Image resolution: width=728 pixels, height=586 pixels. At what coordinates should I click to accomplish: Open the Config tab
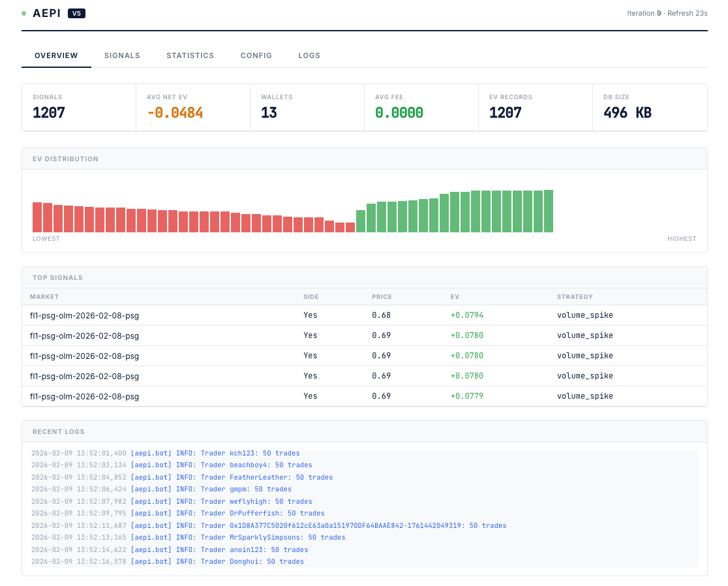coord(256,55)
